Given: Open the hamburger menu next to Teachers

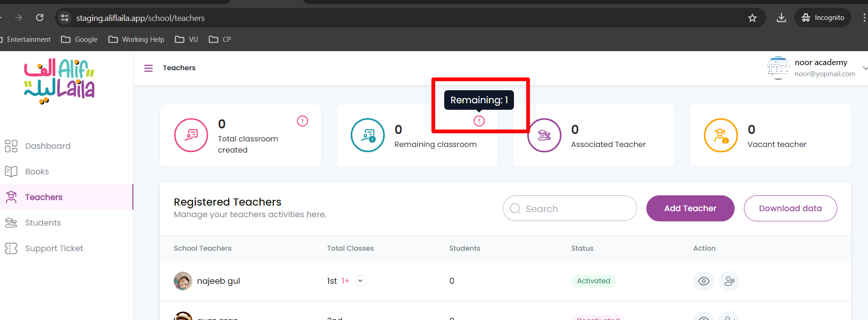Looking at the screenshot, I should (149, 68).
